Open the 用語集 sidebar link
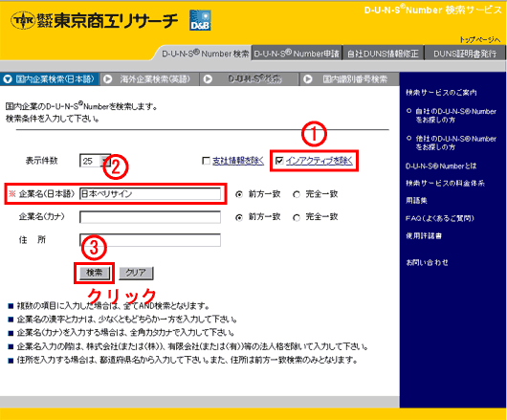 point(416,201)
